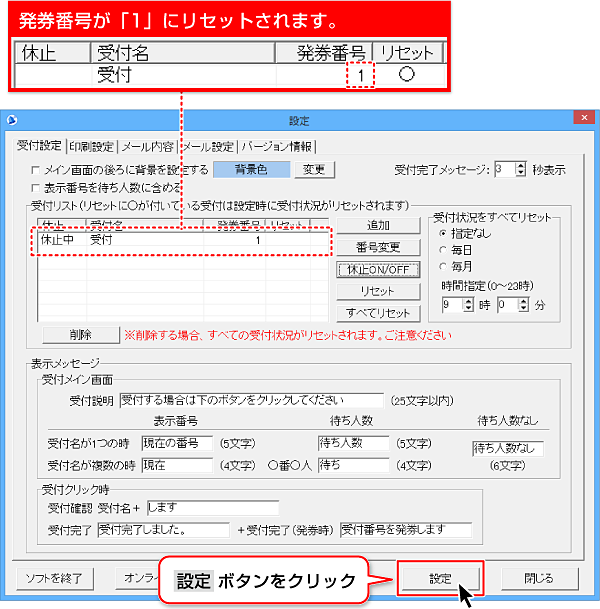Click the 現在の番号 text field
Image resolution: width=600 pixels, height=609 pixels.
click(x=177, y=443)
